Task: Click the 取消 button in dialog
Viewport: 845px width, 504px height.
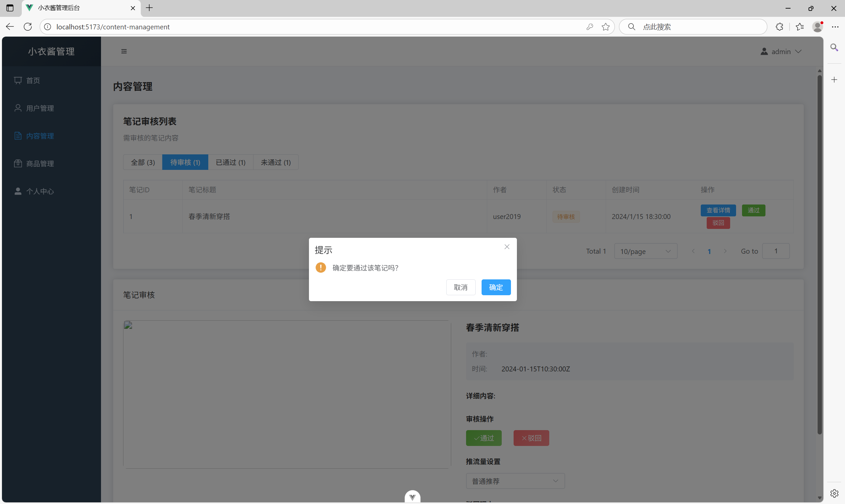Action: click(460, 287)
